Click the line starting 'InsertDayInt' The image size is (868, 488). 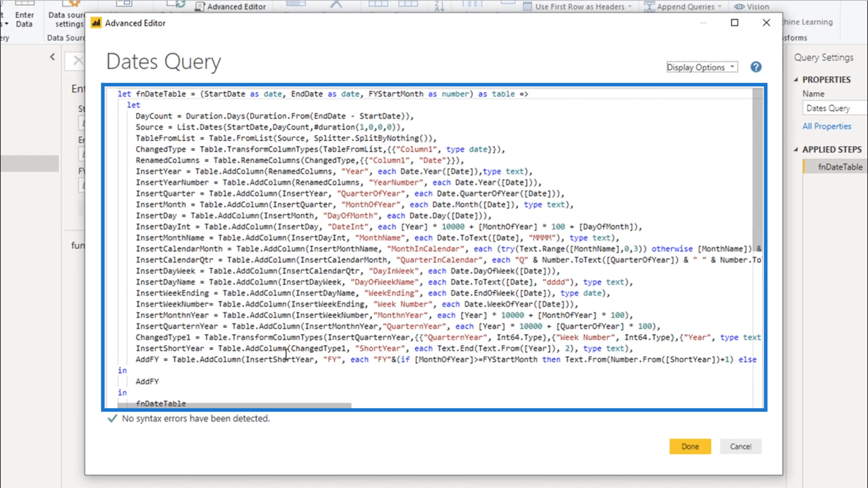coord(389,227)
